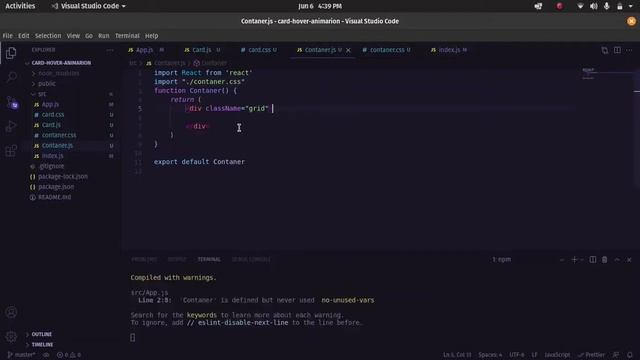
Task: Click the editor minimap
Action: click(x=607, y=73)
